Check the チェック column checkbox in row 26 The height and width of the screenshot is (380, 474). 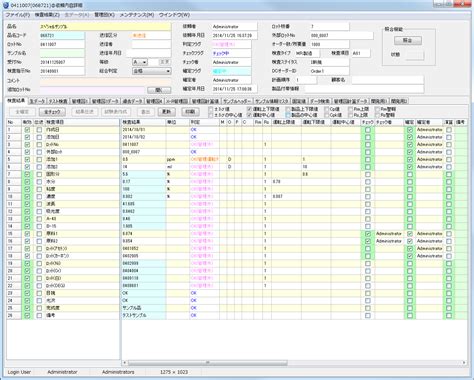click(368, 316)
